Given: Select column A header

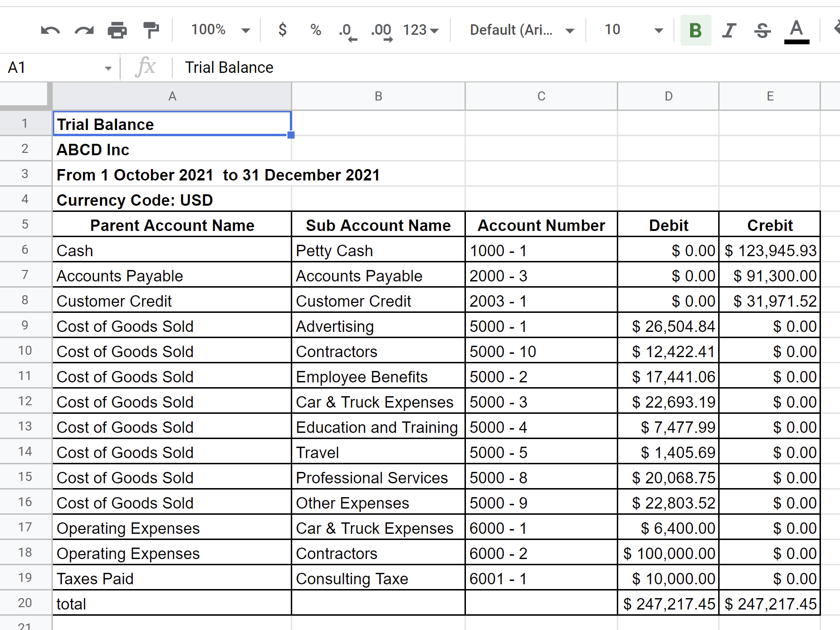Looking at the screenshot, I should [172, 96].
